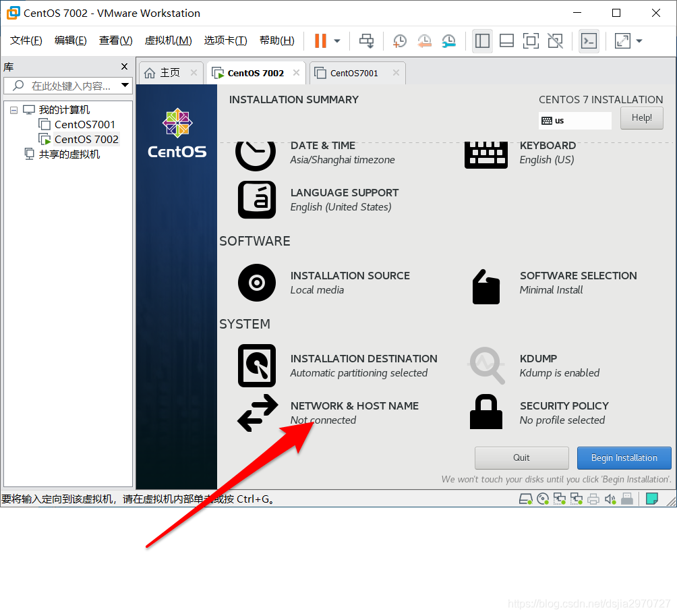
Task: Open the 选项卡(T) menu
Action: click(225, 40)
